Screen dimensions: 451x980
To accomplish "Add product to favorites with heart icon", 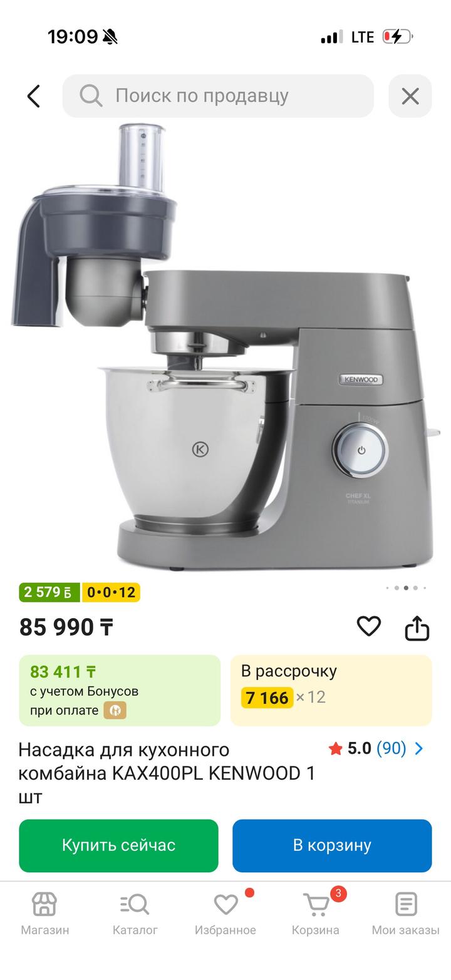I will tap(369, 626).
